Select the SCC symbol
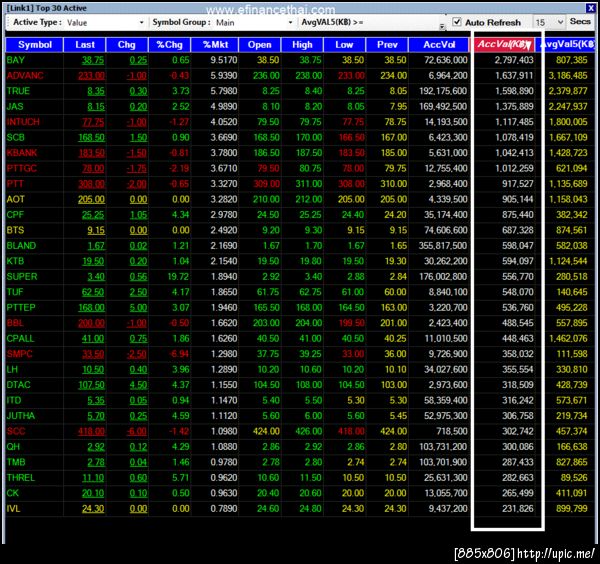 click(x=16, y=431)
